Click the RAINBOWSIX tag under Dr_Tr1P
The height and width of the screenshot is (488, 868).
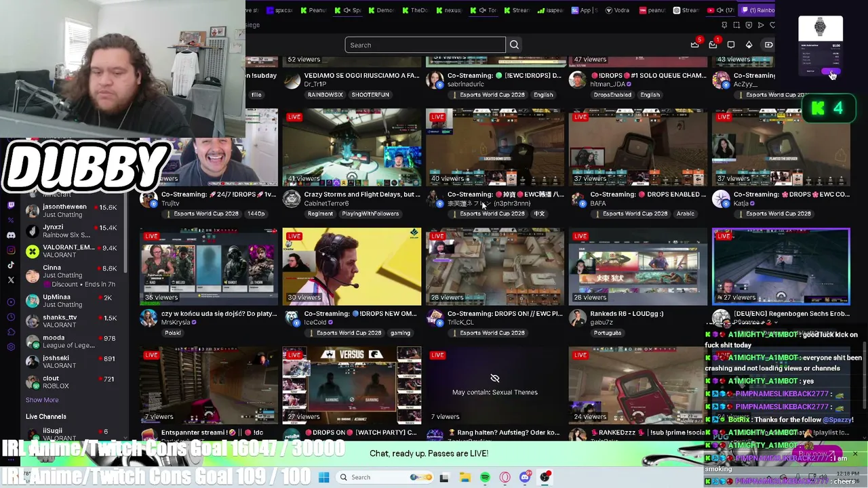[325, 95]
